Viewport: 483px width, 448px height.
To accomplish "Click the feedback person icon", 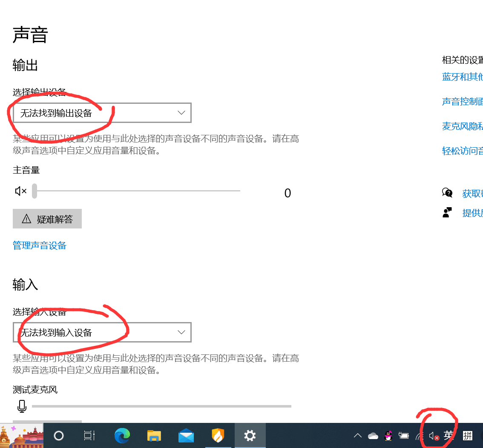I will (447, 212).
